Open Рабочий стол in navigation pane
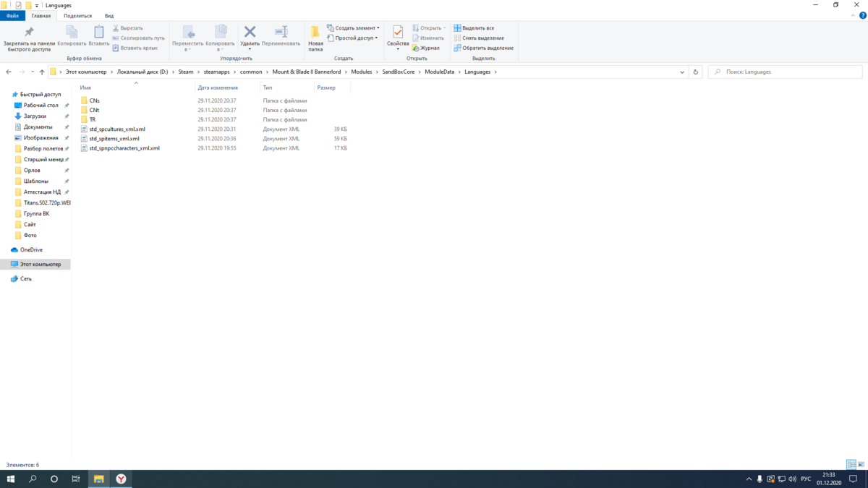Viewport: 868px width, 488px height. point(41,105)
